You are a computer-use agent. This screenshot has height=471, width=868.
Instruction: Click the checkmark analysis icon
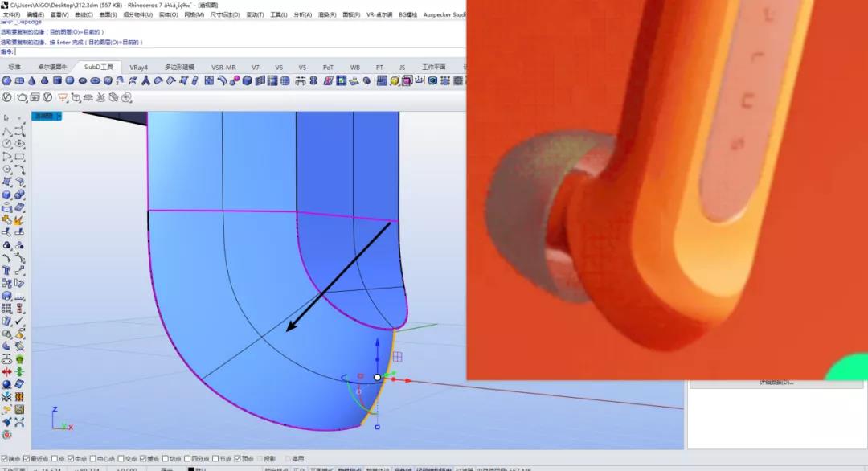[19, 321]
